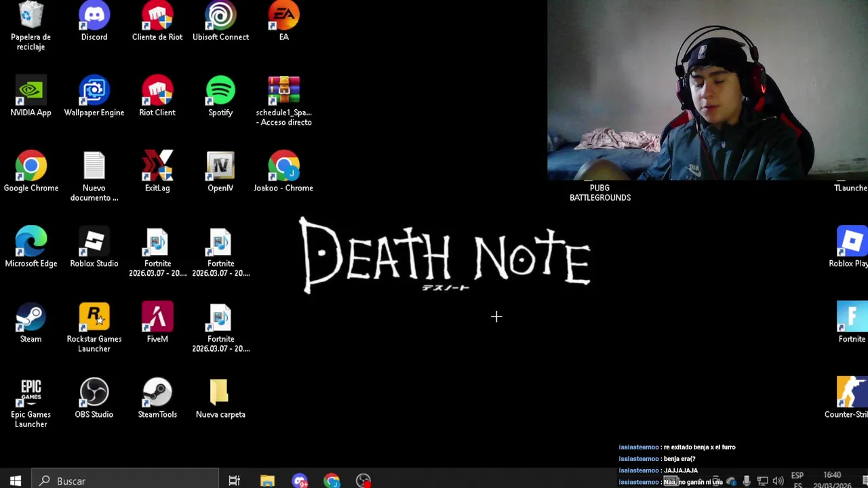Open the OpenIV shortcut

click(220, 172)
